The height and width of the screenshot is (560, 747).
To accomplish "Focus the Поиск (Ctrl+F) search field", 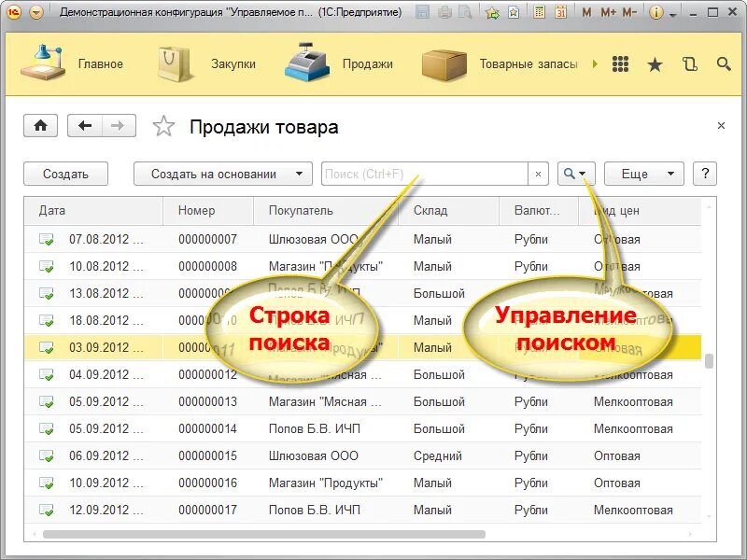I will click(425, 174).
